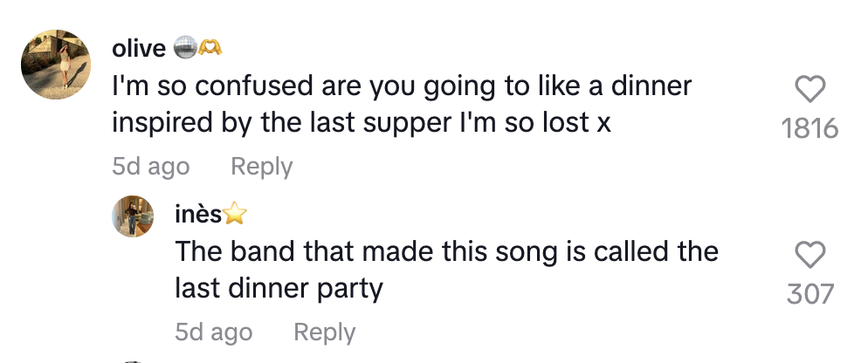Click the 5d ago timestamp under inès's reply

pyautogui.click(x=213, y=332)
